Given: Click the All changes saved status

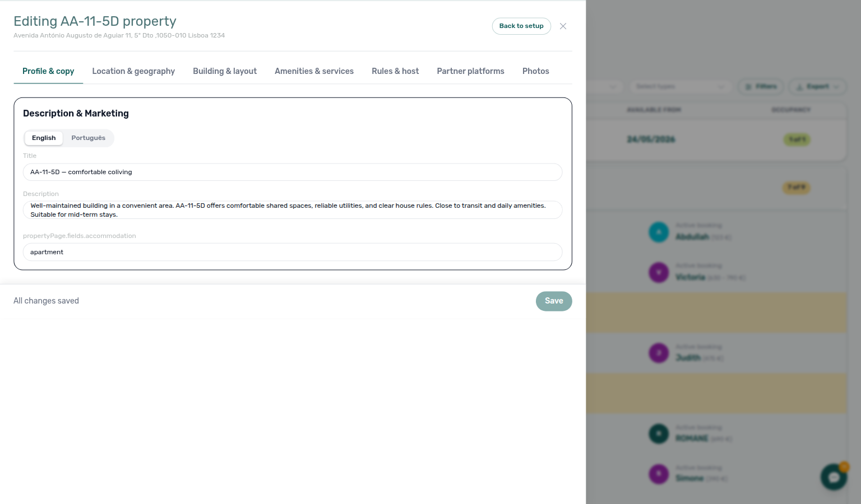Looking at the screenshot, I should [46, 301].
